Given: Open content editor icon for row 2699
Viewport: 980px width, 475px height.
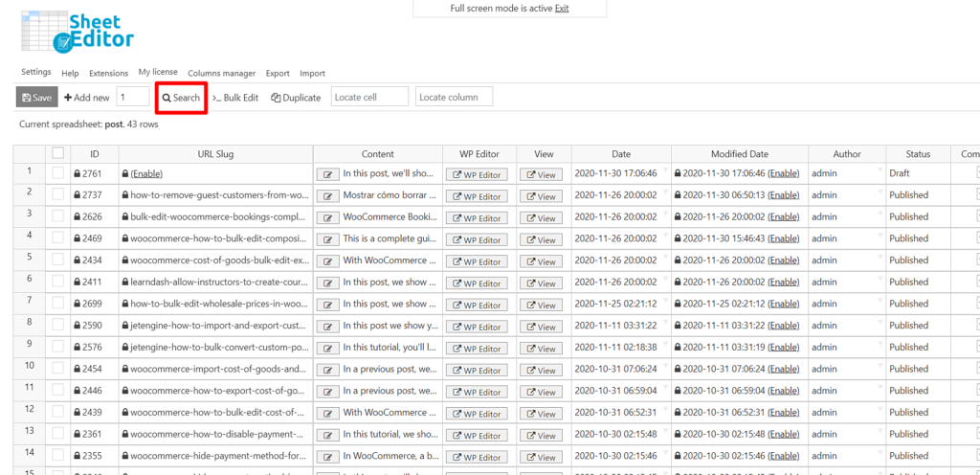Looking at the screenshot, I should click(x=327, y=305).
